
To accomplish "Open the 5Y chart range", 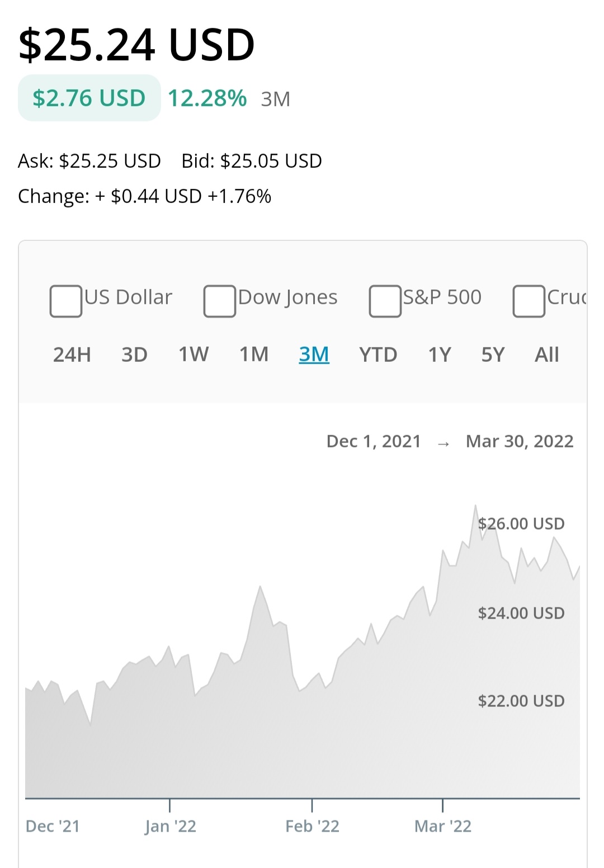I will click(493, 355).
